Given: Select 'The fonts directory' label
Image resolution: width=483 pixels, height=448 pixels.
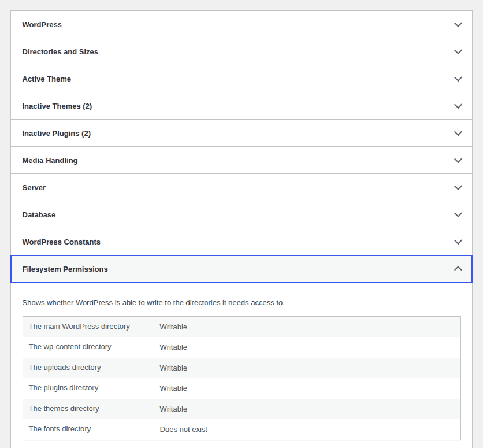Looking at the screenshot, I should coord(60,429).
